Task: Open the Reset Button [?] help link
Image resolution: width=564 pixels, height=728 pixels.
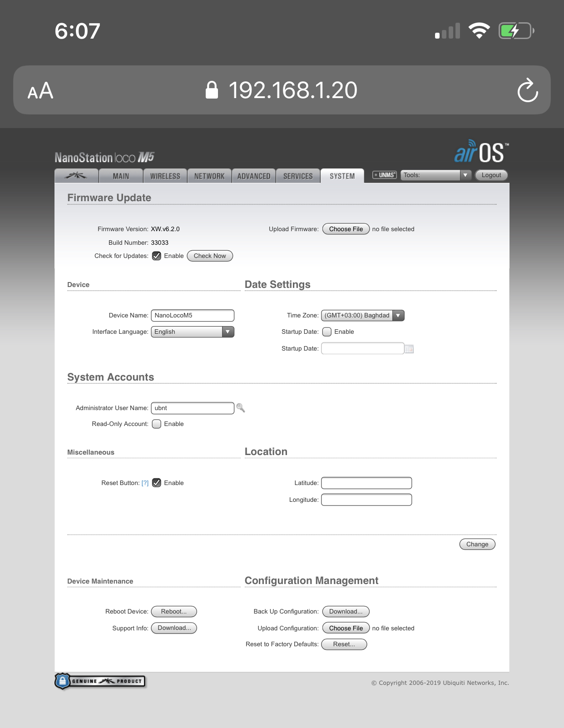Action: pos(145,483)
